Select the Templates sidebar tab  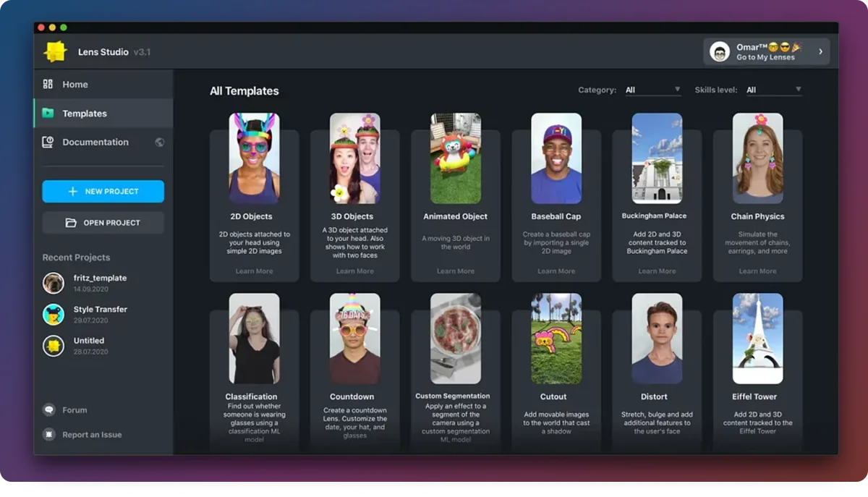coord(85,114)
